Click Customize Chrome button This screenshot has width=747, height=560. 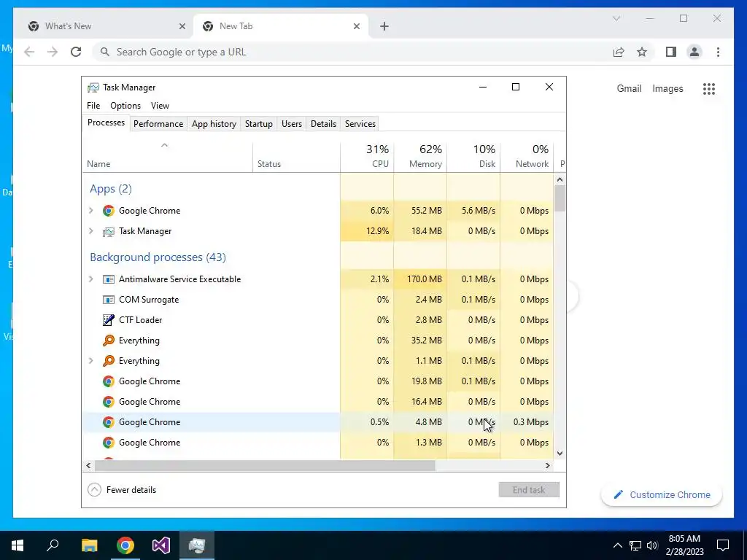click(662, 495)
